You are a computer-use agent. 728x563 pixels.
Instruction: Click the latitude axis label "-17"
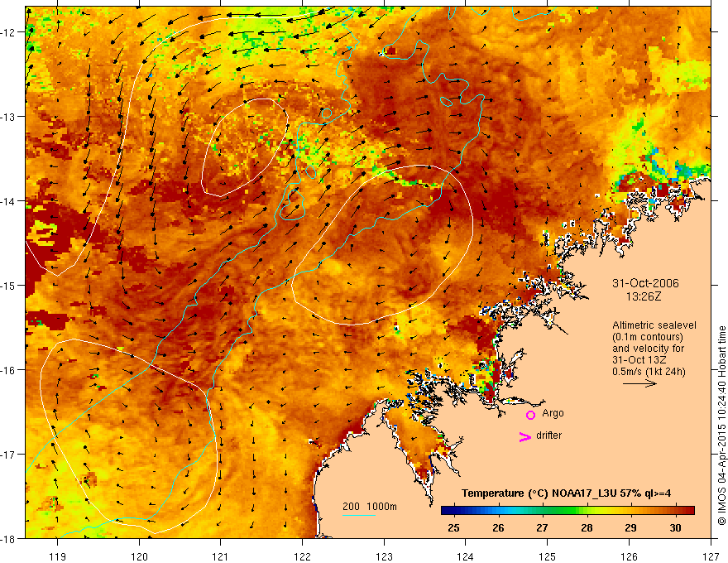pyautogui.click(x=9, y=455)
